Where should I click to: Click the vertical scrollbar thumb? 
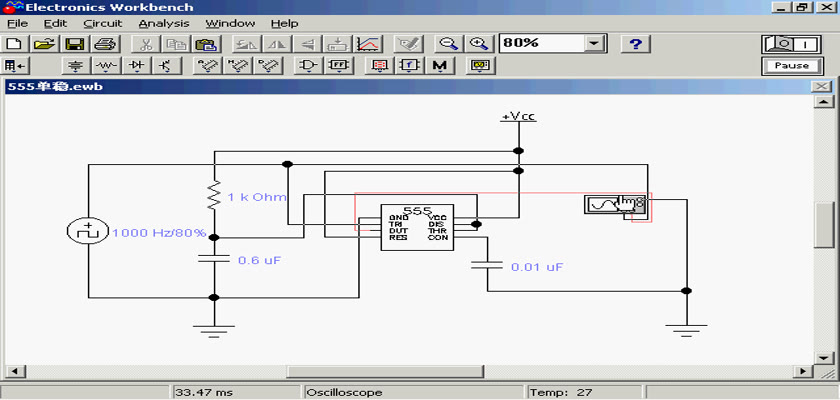point(823,224)
